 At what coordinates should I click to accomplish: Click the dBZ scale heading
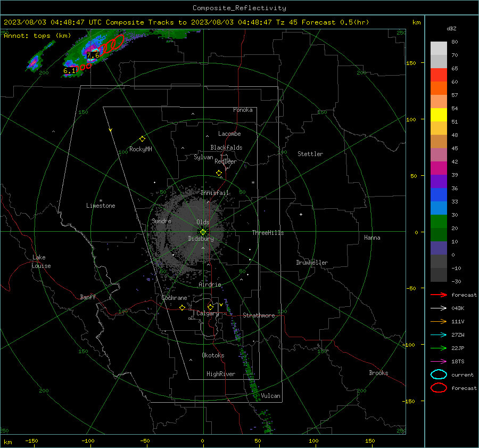click(x=451, y=28)
